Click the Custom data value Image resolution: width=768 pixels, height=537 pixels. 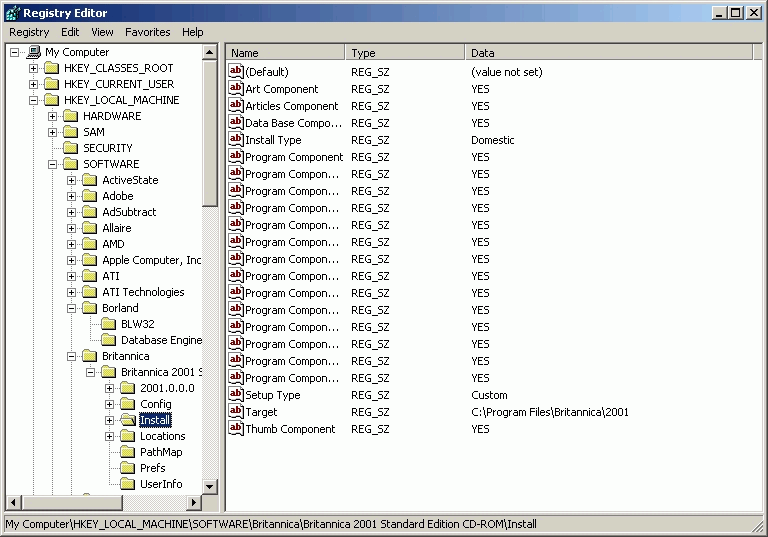[489, 395]
